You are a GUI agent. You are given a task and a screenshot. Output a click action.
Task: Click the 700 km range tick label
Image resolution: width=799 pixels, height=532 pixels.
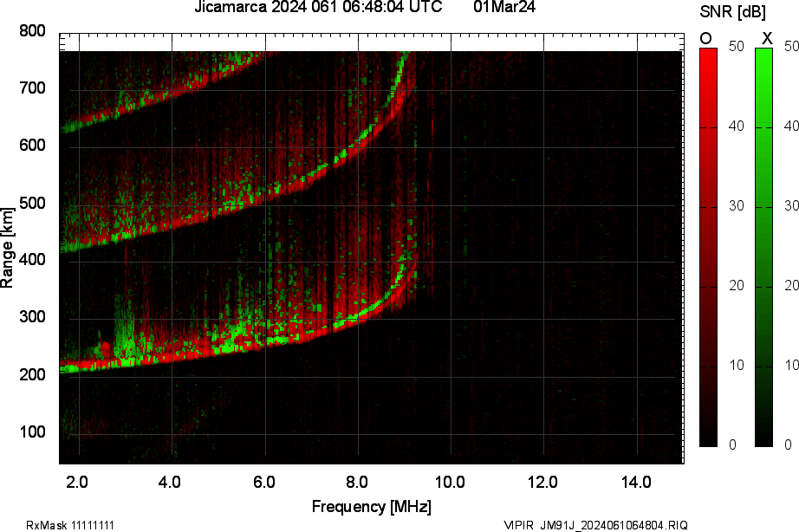click(32, 88)
